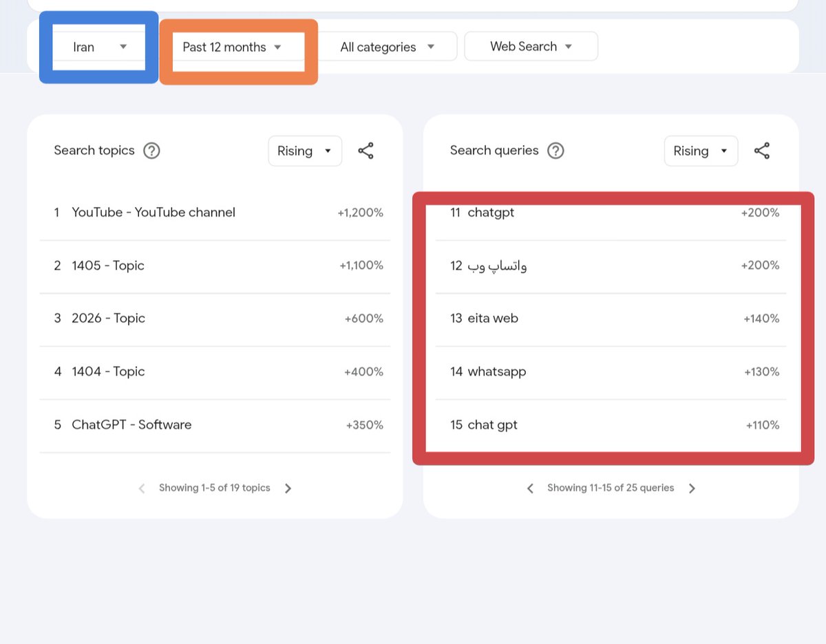This screenshot has height=644, width=826.
Task: Click the +110% value for chat gpt
Action: (763, 425)
